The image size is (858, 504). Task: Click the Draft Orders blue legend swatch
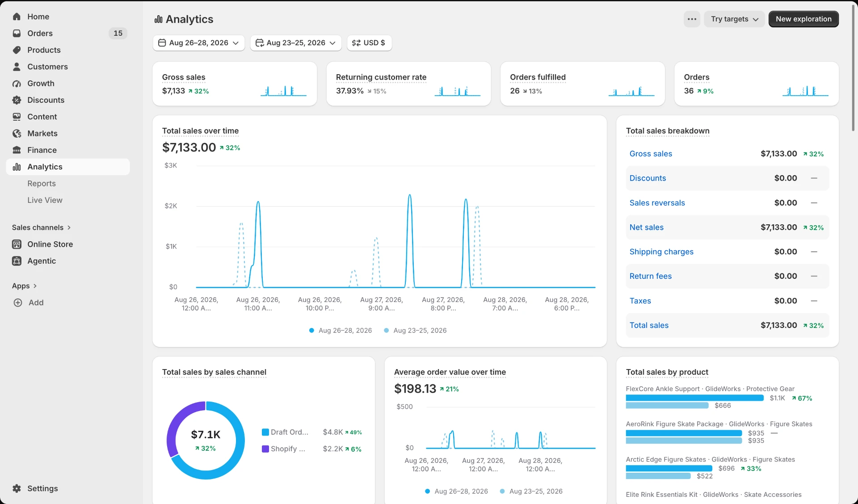(x=265, y=432)
